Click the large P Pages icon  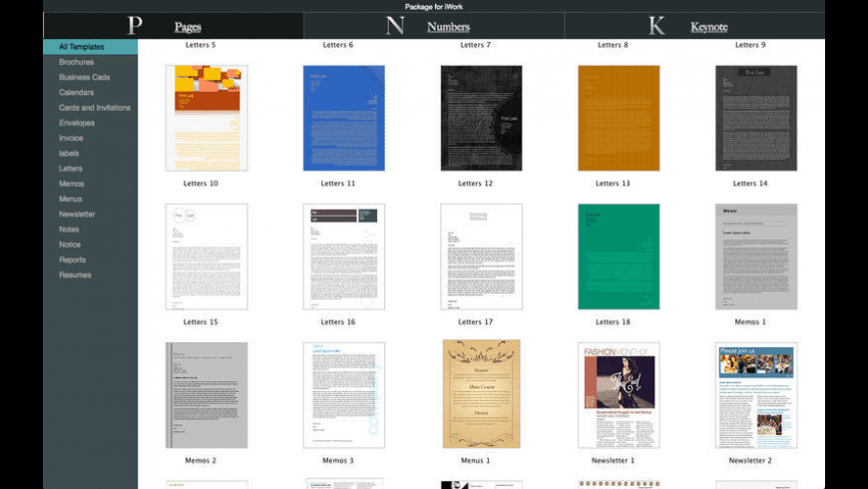135,26
